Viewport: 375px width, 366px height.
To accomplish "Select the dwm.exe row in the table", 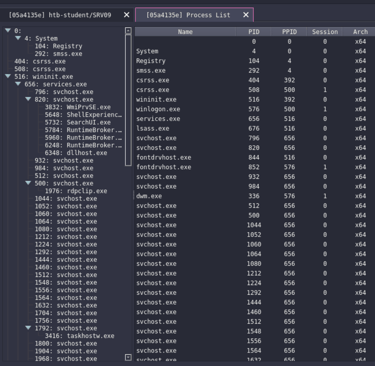I will 255,196.
